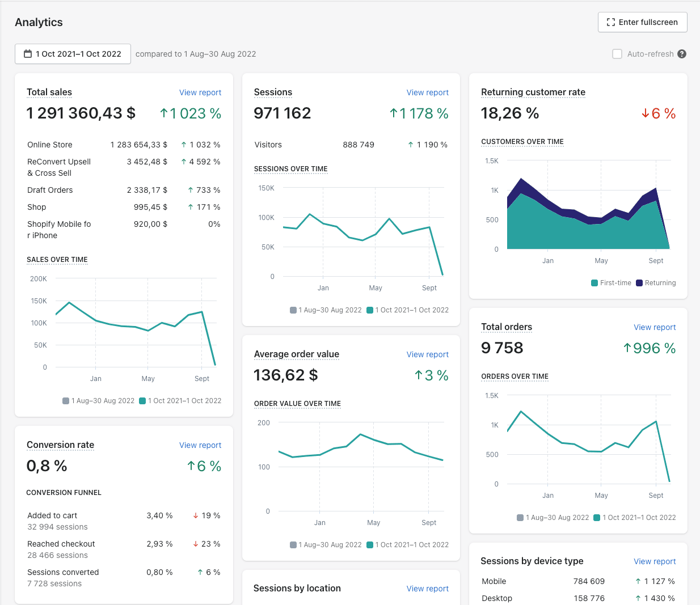Screen dimensions: 700x605
Task: Open View report for Total sales
Action: [200, 92]
